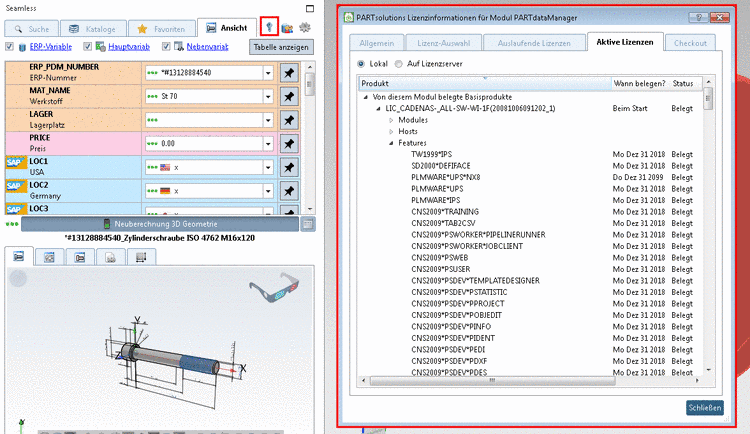Viewport: 750px width, 434px height.
Task: Switch to the Suche tab
Action: tap(32, 29)
